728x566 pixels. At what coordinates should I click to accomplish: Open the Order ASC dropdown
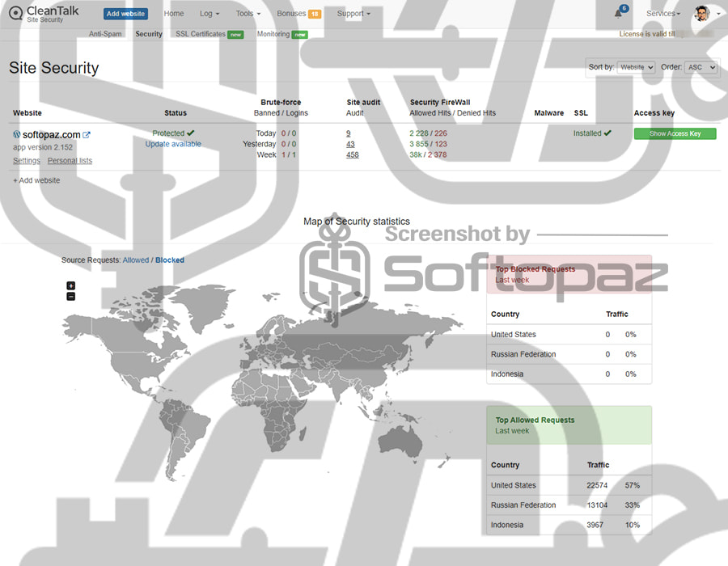[x=701, y=67]
